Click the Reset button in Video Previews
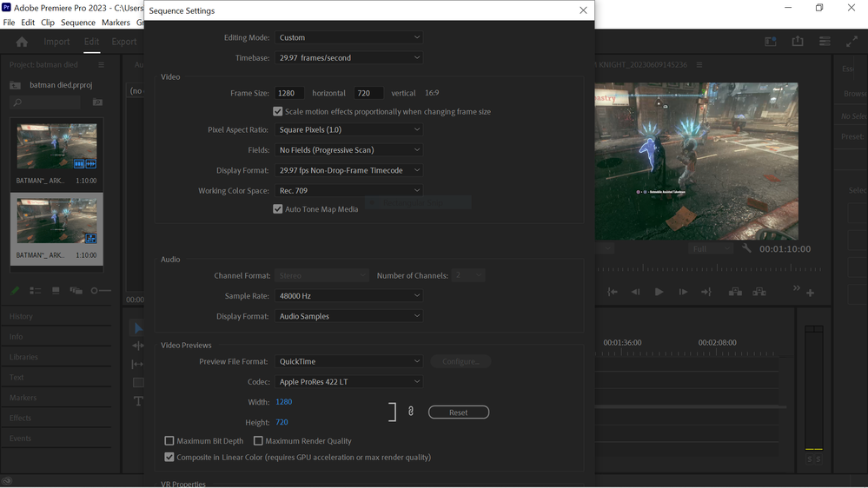868x488 pixels. tap(458, 412)
